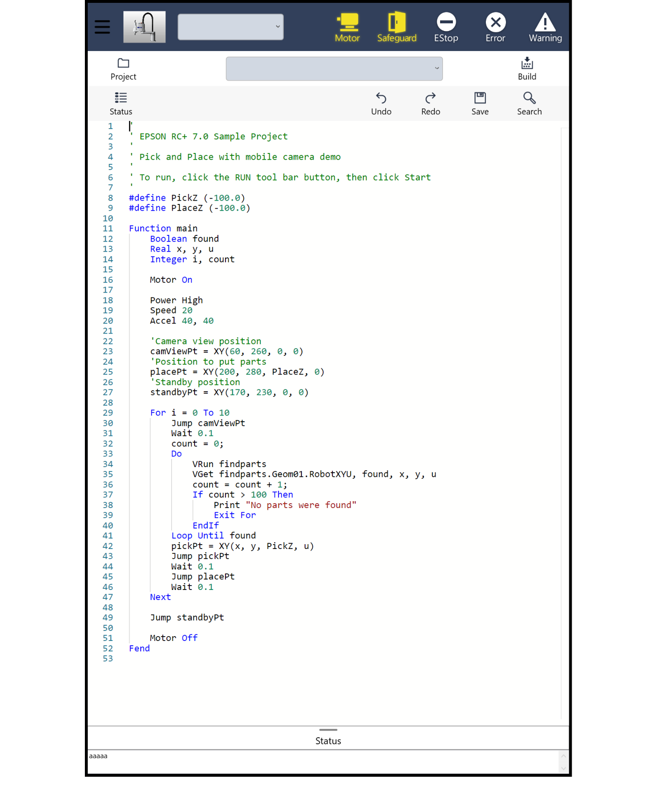Image resolution: width=658 pixels, height=812 pixels.
Task: Click the 'count = count + 1;' line
Action: [x=240, y=485]
